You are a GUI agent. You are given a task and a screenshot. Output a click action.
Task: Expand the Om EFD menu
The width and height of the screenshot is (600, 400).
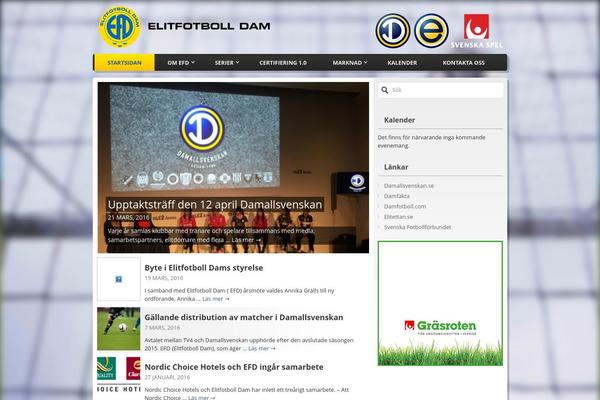click(181, 63)
